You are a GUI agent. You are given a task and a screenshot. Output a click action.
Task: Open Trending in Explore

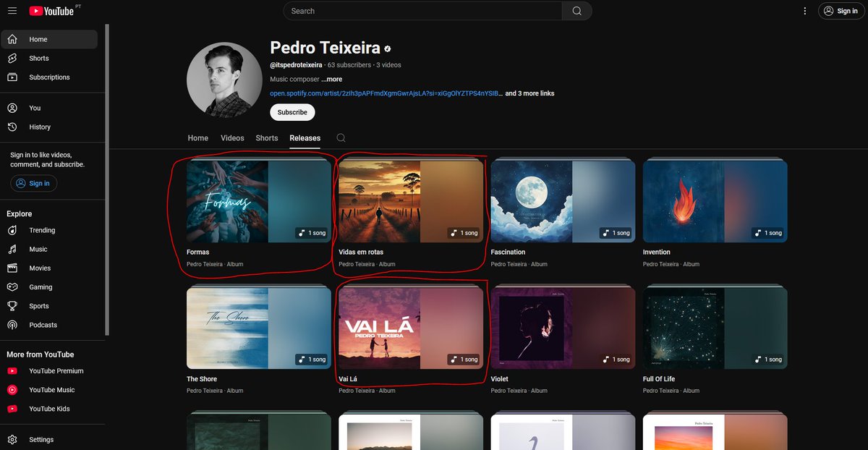(x=50, y=230)
